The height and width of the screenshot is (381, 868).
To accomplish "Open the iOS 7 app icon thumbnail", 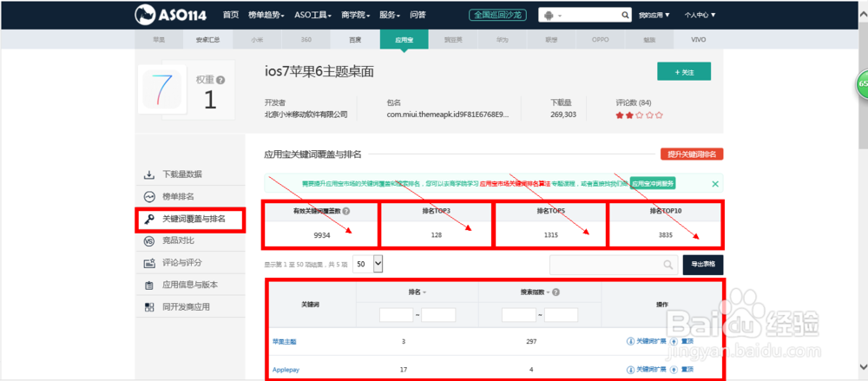I will (x=161, y=89).
